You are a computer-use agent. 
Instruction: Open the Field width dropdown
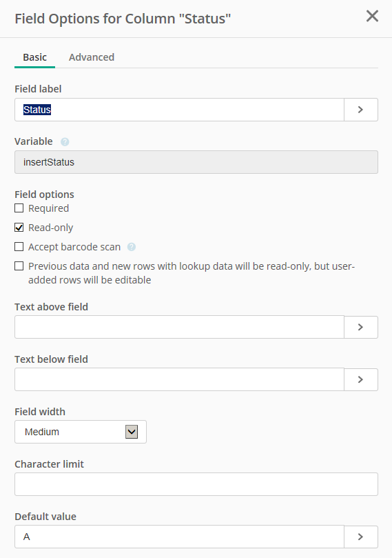click(x=81, y=432)
